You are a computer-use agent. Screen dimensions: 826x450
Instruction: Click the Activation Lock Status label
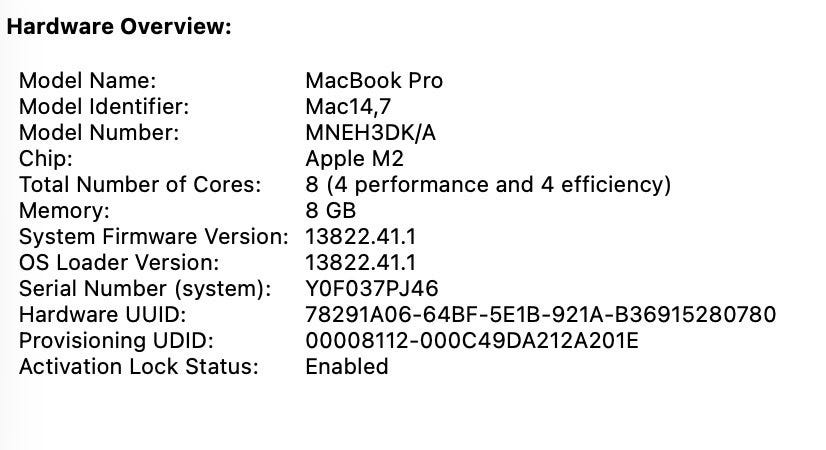pyautogui.click(x=138, y=367)
